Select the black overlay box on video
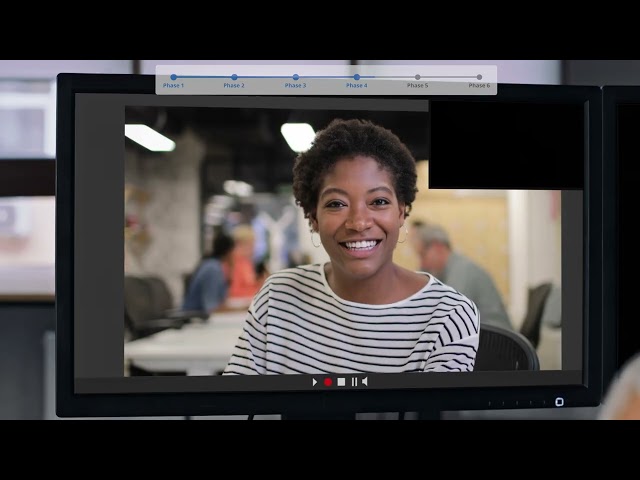Viewport: 640px width, 480px height. [x=505, y=144]
